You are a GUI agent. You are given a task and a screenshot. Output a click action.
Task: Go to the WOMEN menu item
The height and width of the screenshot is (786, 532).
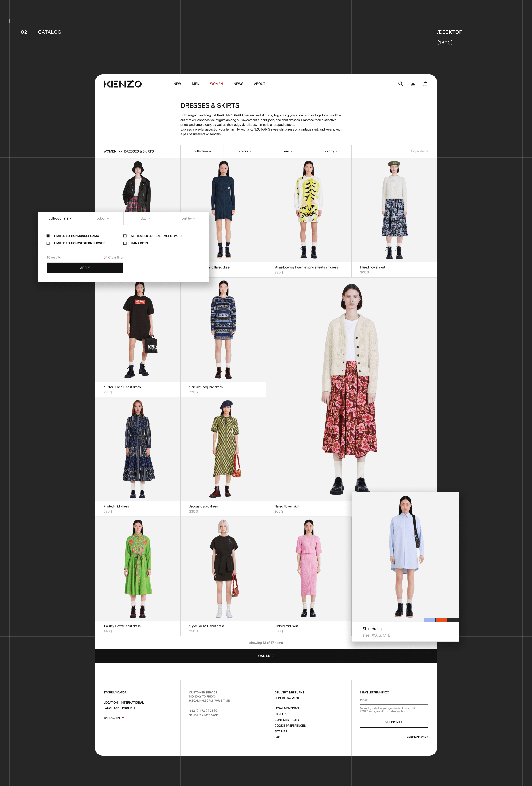pos(216,84)
